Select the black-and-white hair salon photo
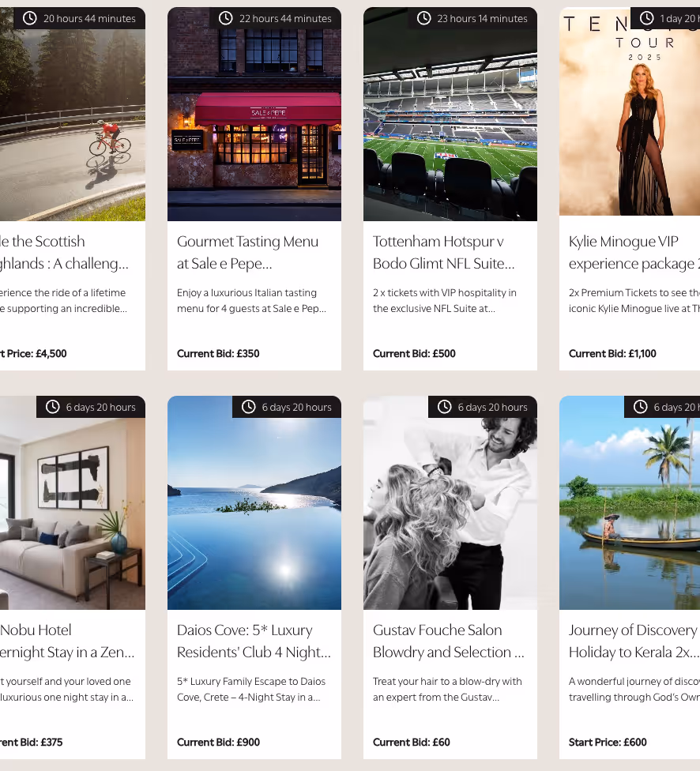Viewport: 700px width, 771px height. 450,502
